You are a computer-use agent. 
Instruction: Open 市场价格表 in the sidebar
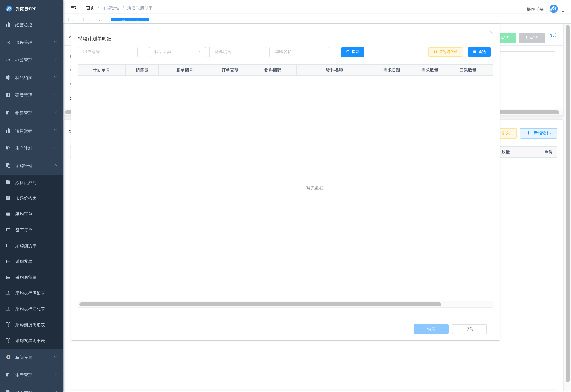[x=26, y=198]
